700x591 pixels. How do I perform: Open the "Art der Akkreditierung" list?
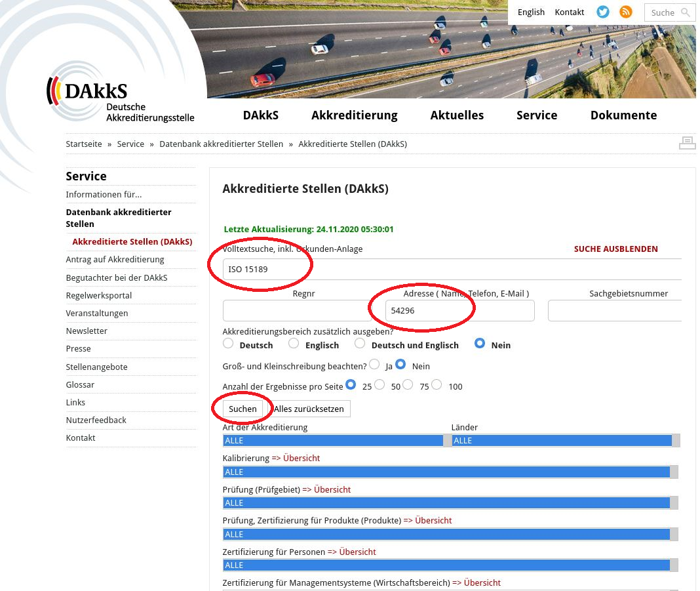pyautogui.click(x=333, y=441)
